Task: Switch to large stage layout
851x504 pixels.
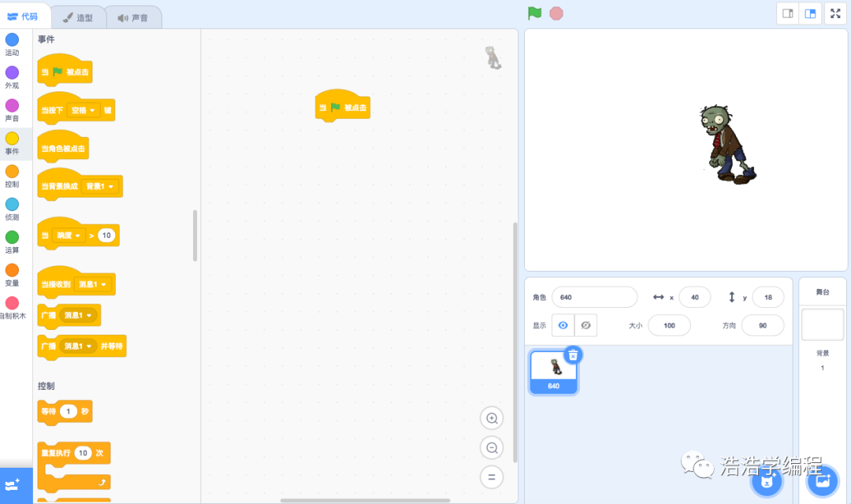Action: point(810,13)
